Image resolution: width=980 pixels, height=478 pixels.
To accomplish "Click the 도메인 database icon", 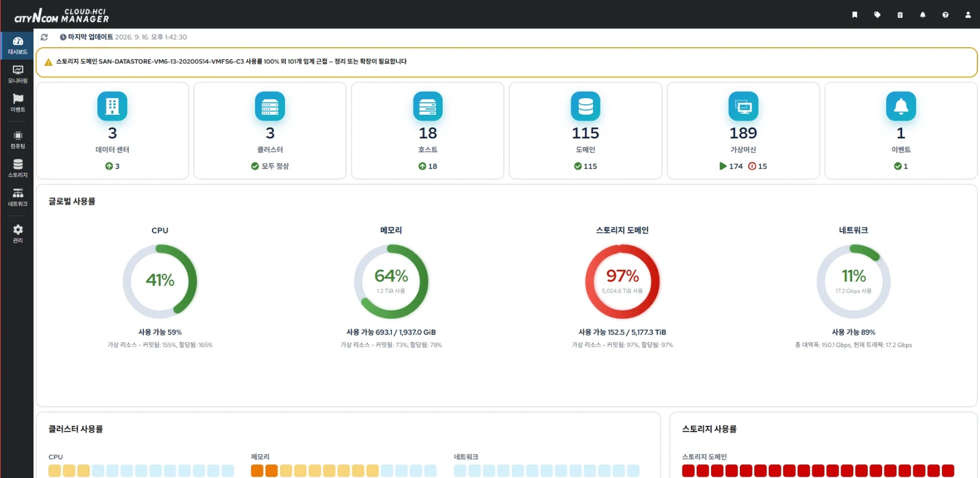I will [x=586, y=107].
